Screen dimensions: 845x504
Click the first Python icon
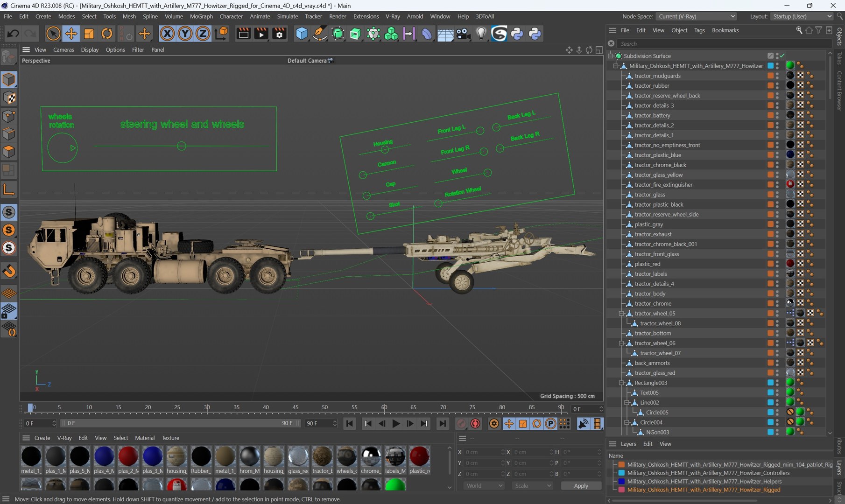pyautogui.click(x=517, y=34)
